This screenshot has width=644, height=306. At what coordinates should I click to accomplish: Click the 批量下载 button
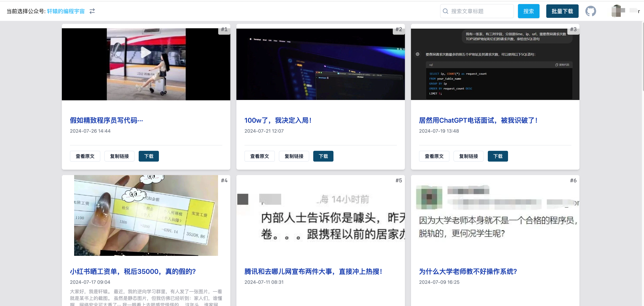tap(562, 11)
